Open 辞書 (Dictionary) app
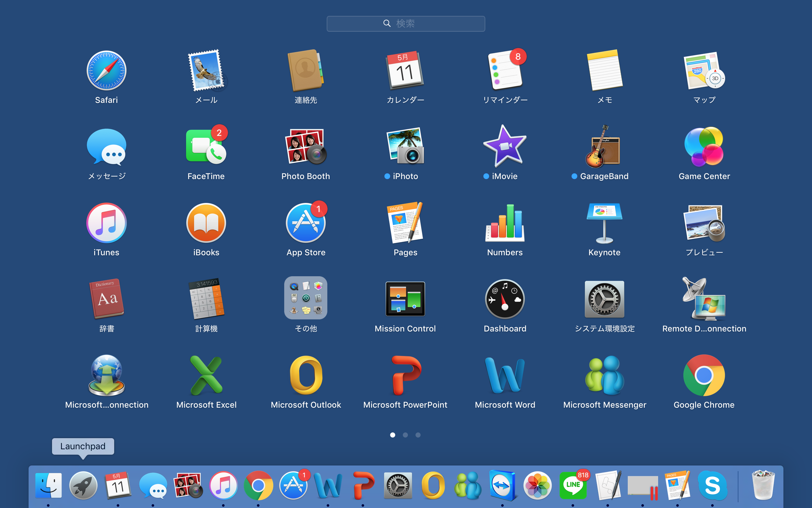Viewport: 812px width, 508px height. tap(106, 299)
